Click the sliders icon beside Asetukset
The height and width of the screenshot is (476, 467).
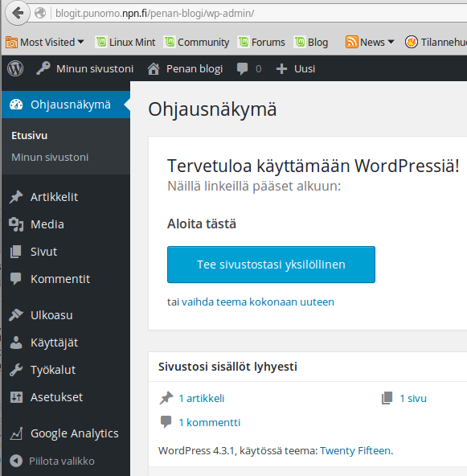pyautogui.click(x=16, y=397)
